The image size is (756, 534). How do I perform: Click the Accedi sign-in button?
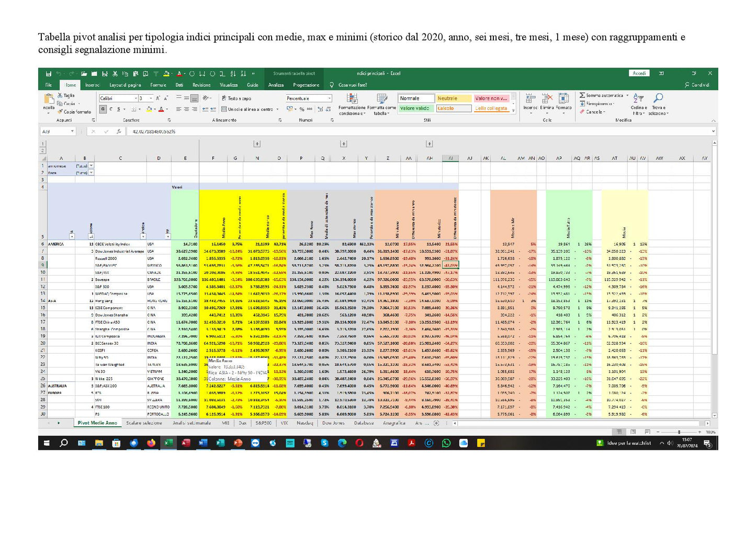point(639,73)
